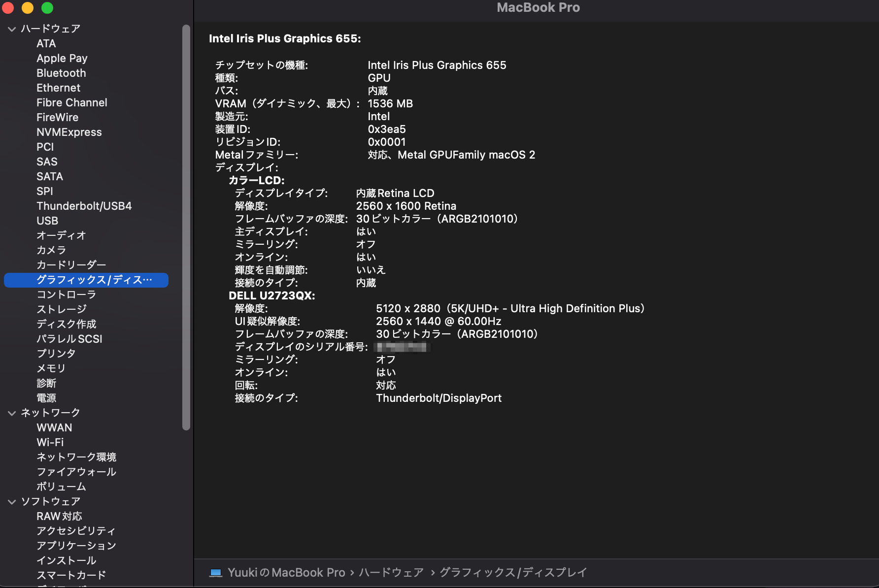Click the 装置ID value 0x3ea5
Screen dimensions: 879x588
[x=387, y=130]
